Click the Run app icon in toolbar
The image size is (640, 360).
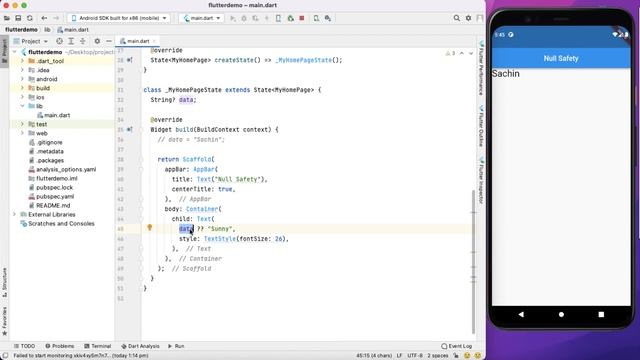(233, 18)
